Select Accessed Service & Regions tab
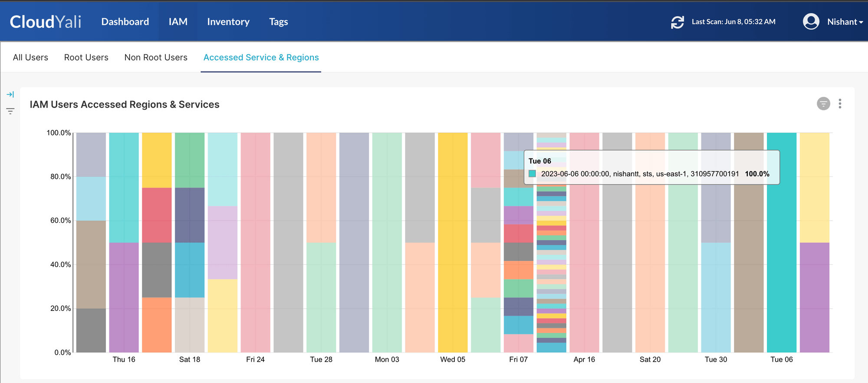Image resolution: width=868 pixels, height=383 pixels. (261, 57)
